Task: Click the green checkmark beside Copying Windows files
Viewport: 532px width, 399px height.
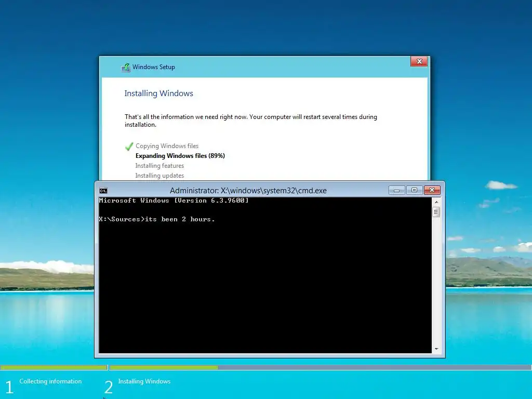Action: (x=129, y=146)
